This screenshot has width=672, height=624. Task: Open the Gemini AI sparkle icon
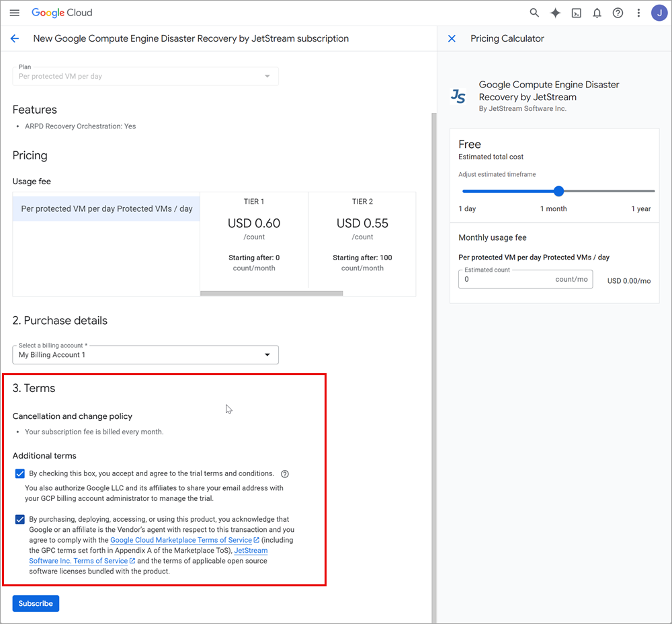(555, 13)
